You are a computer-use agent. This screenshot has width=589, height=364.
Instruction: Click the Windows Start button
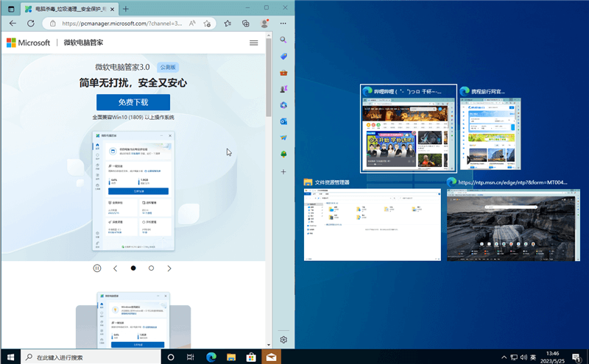pyautogui.click(x=10, y=357)
